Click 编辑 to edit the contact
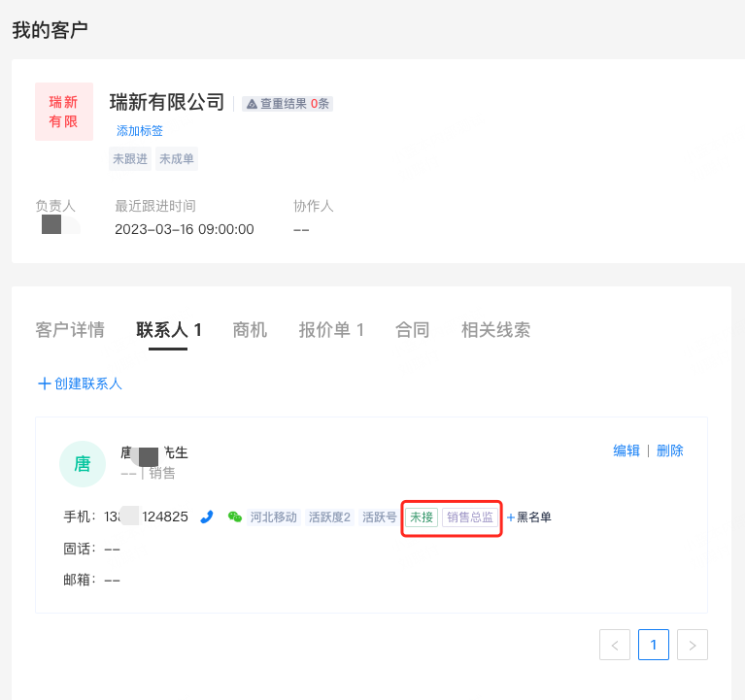 (x=626, y=450)
